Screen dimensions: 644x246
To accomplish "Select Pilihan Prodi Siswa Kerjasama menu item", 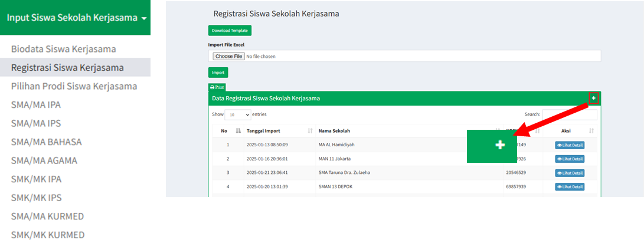I will [x=74, y=86].
